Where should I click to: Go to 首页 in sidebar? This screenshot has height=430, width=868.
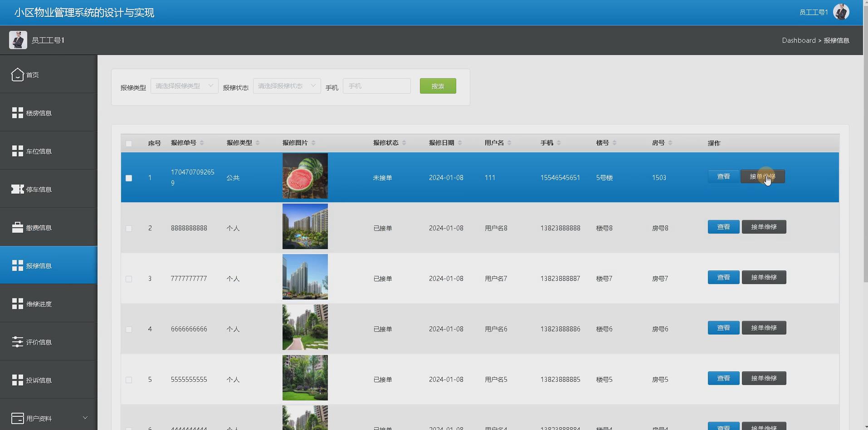click(49, 74)
